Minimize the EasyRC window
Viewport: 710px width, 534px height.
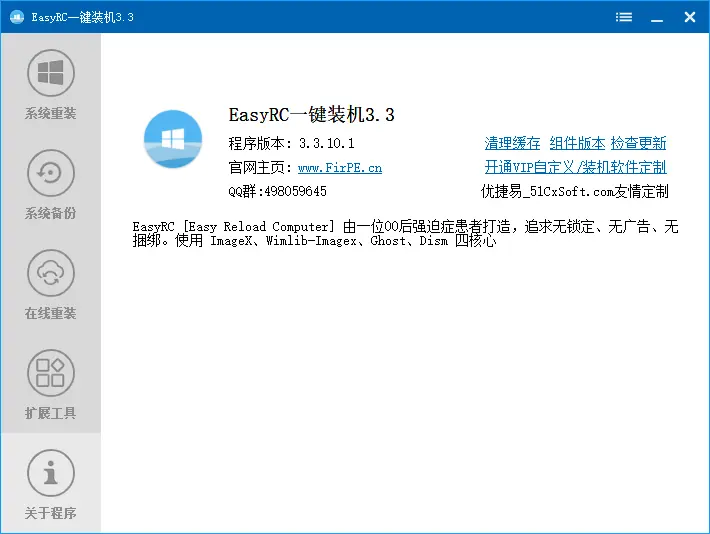(657, 17)
